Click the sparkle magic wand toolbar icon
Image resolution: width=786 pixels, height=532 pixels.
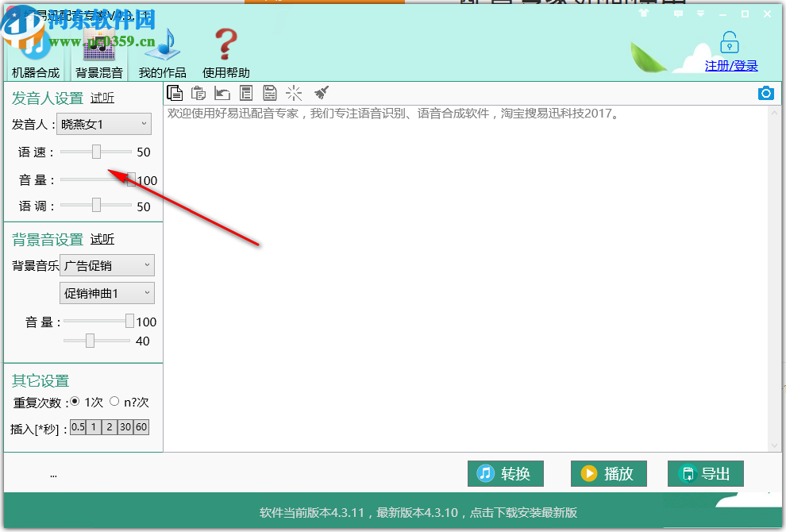click(294, 93)
